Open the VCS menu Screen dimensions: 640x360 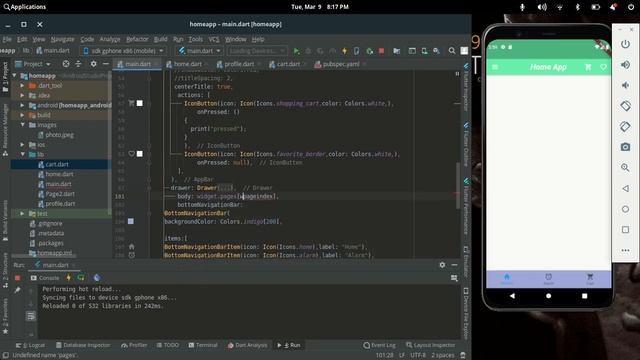click(214, 39)
